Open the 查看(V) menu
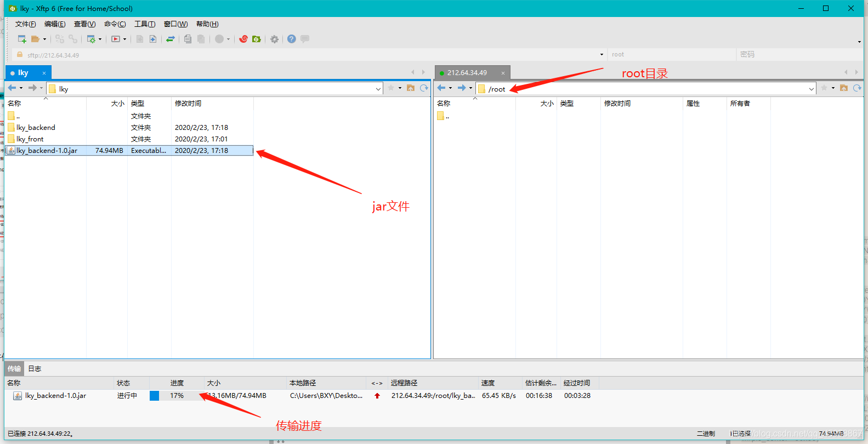868x444 pixels. tap(84, 24)
